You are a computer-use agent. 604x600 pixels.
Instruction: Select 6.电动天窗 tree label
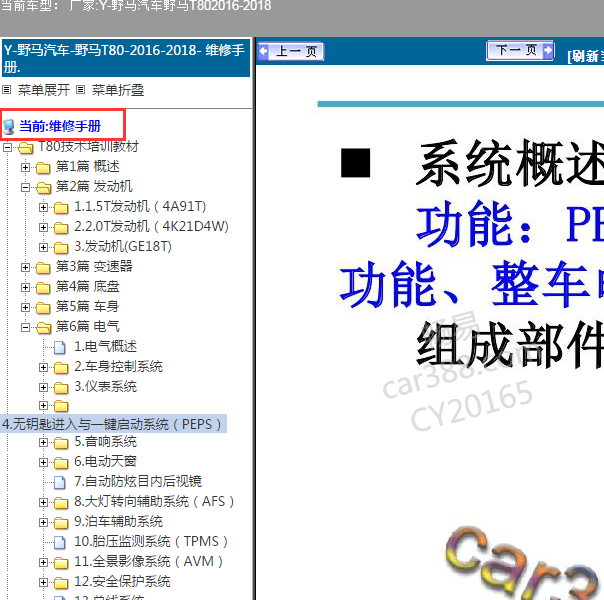click(106, 461)
